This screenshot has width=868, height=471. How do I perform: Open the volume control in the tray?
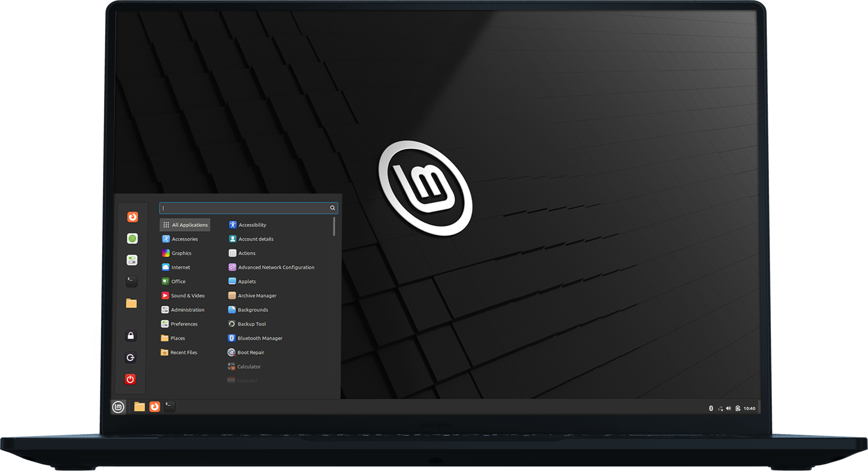[728, 408]
